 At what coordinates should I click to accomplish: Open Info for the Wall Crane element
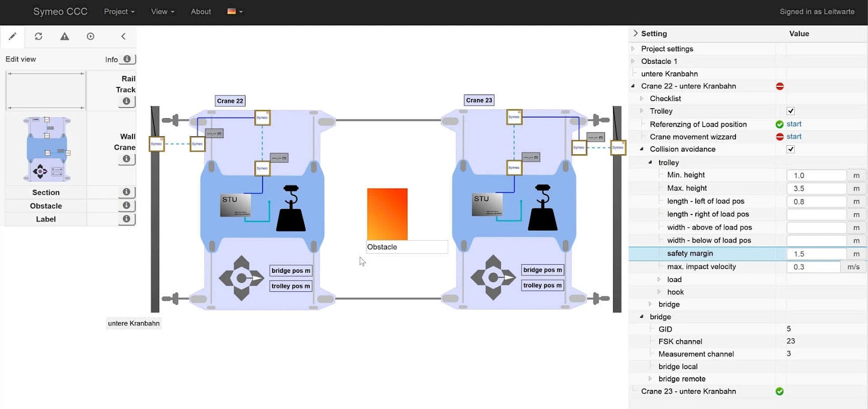[x=127, y=159]
